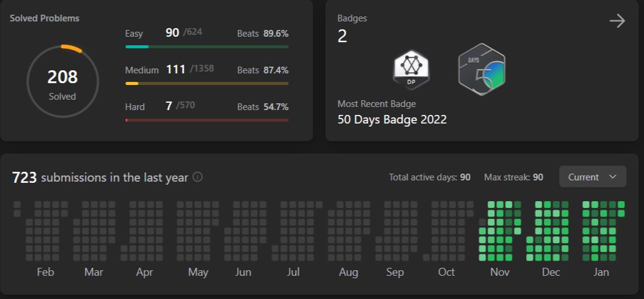Click the Medium progress bar
Screen dimensions: 644x299
tap(207, 84)
